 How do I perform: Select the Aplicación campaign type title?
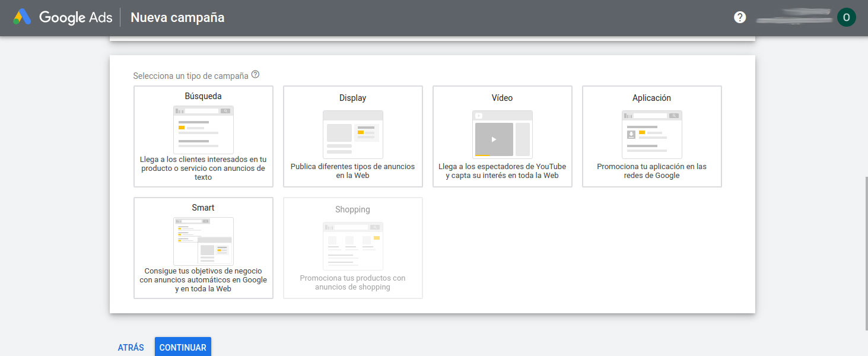(x=651, y=98)
